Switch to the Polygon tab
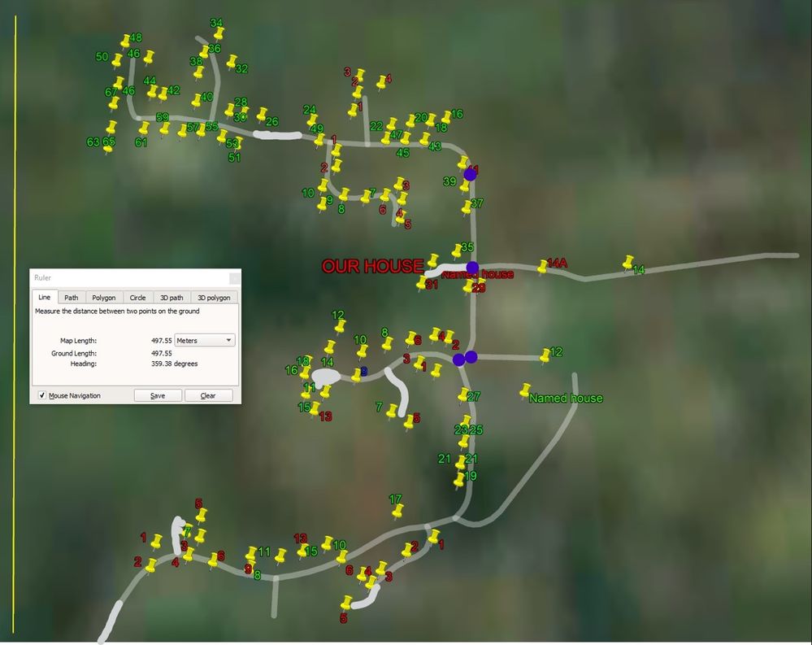The image size is (812, 645). [103, 298]
